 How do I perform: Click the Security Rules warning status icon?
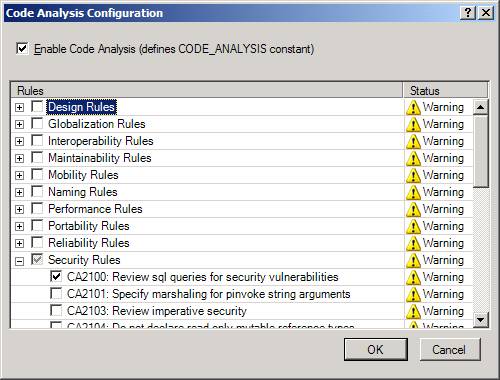[x=413, y=261]
